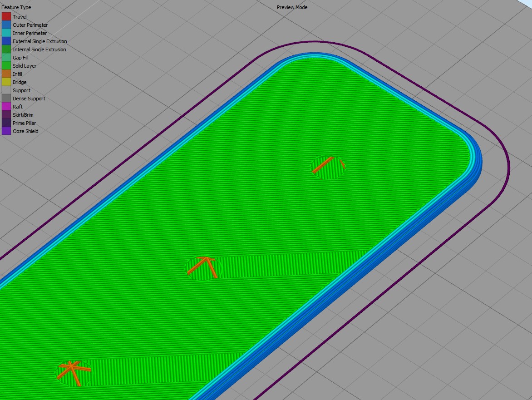The width and height of the screenshot is (532, 400).
Task: Click the Preview Mode title text
Action: [292, 7]
